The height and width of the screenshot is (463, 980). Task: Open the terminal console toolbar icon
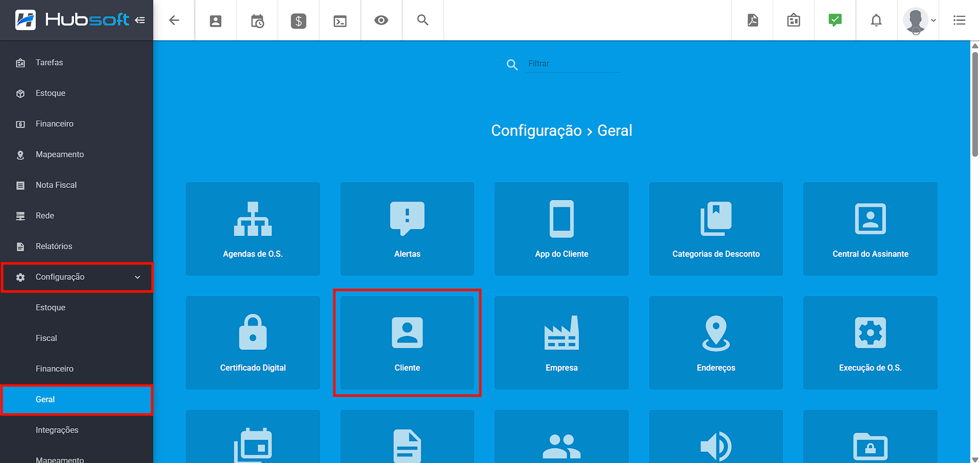point(340,20)
